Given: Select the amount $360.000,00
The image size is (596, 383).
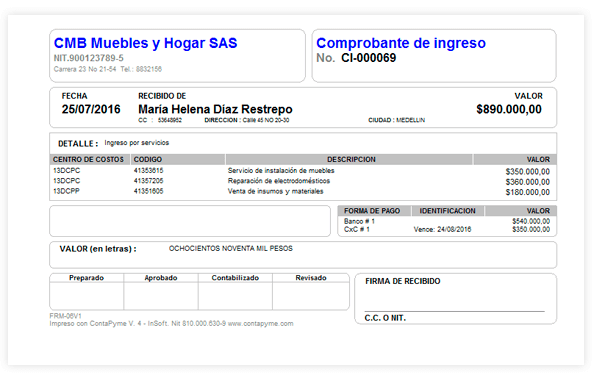Looking at the screenshot, I should point(527,182).
